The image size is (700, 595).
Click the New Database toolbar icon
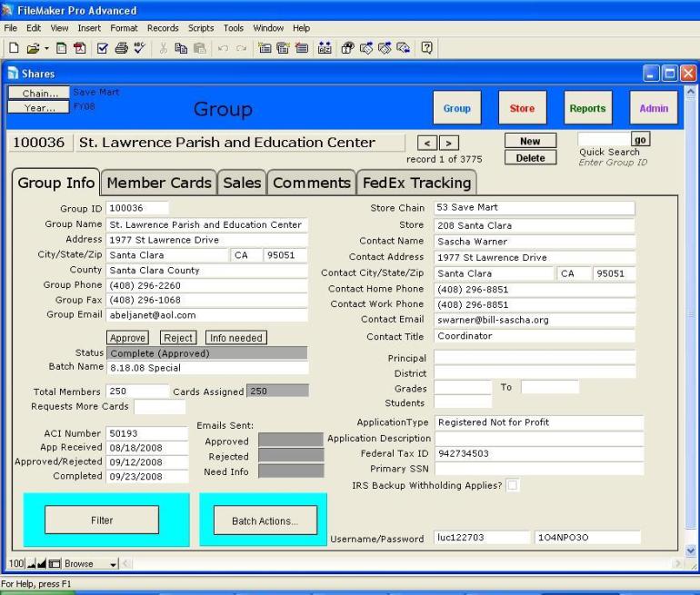tap(14, 48)
